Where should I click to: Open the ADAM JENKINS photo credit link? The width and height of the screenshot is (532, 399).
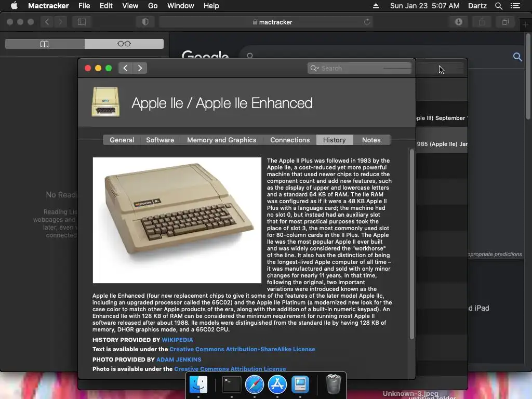(x=179, y=360)
